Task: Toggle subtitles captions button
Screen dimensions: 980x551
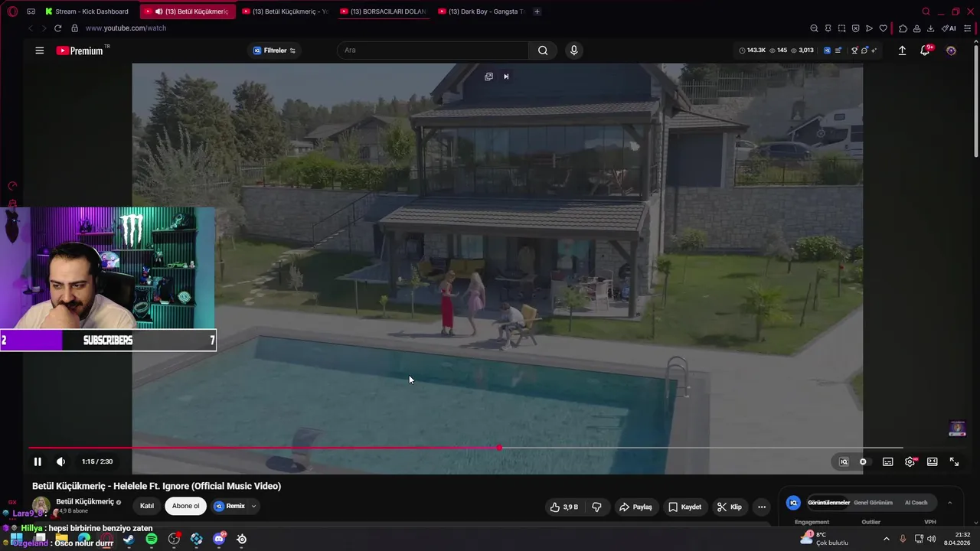Action: [887, 461]
